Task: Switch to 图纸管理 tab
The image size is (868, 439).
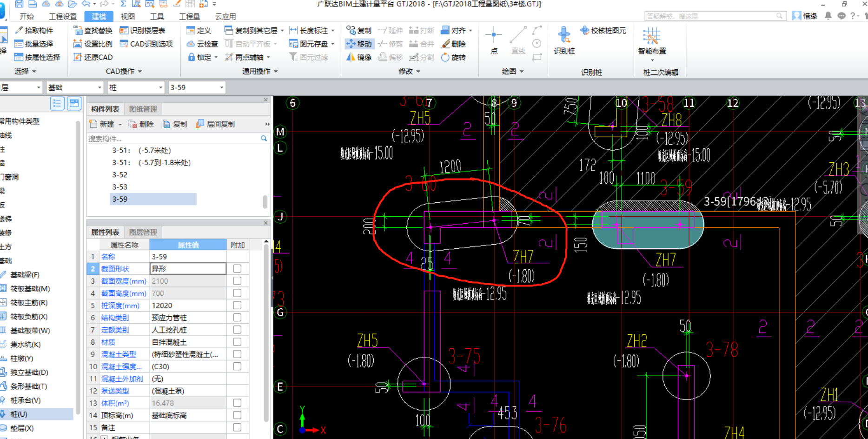Action: [x=143, y=109]
